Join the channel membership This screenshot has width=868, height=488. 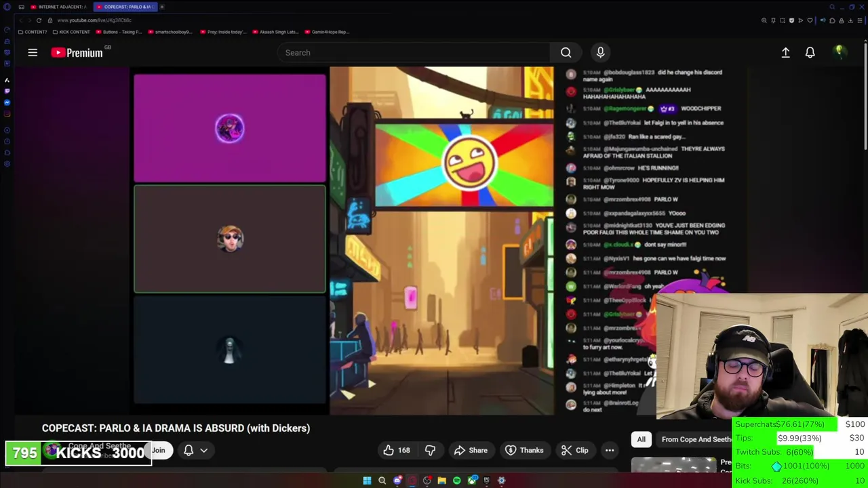point(158,450)
